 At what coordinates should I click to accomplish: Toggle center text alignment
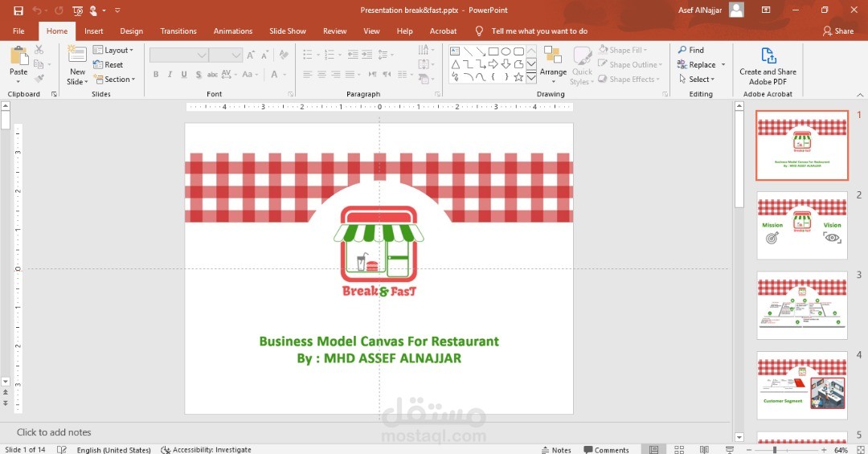[321, 74]
